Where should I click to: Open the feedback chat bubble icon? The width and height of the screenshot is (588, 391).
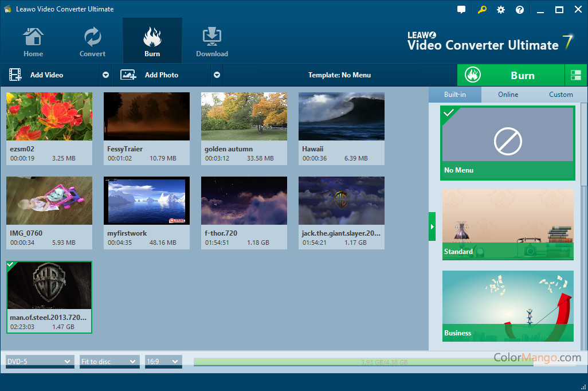click(x=461, y=10)
